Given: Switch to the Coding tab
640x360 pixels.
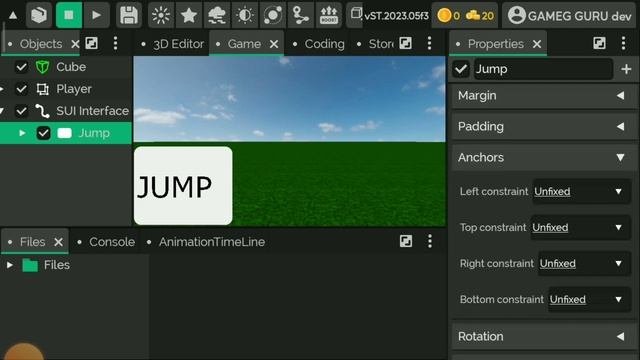Looking at the screenshot, I should 324,44.
